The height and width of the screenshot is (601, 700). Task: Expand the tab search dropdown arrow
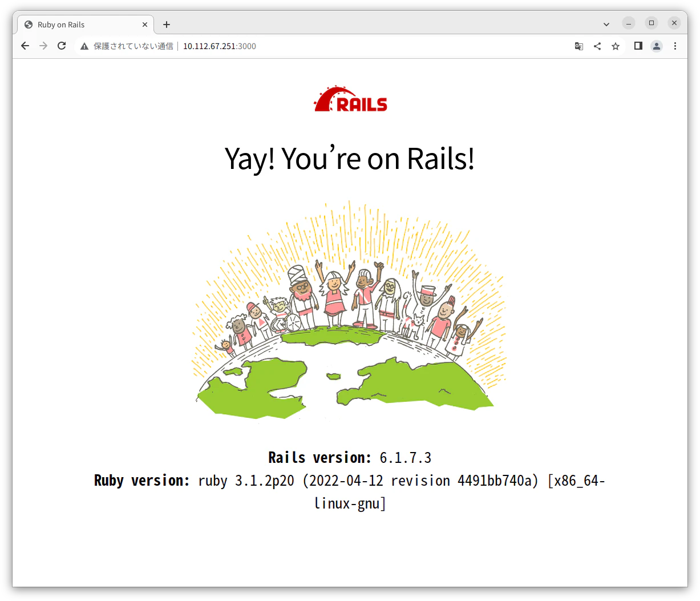pyautogui.click(x=606, y=25)
